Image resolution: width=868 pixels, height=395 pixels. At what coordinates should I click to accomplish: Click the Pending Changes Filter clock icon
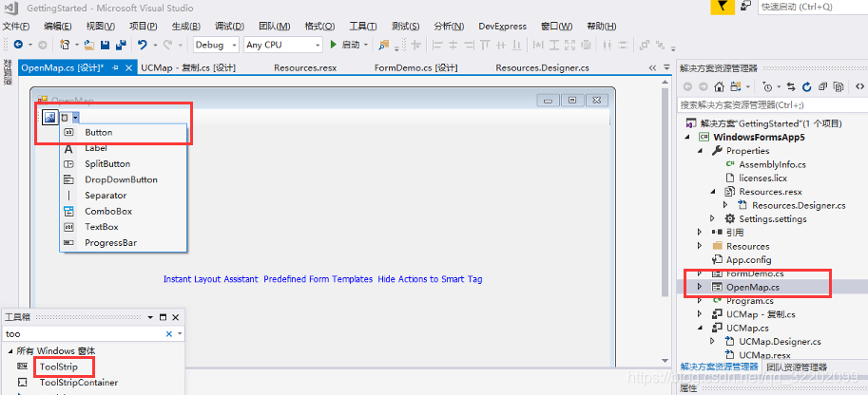(x=766, y=86)
